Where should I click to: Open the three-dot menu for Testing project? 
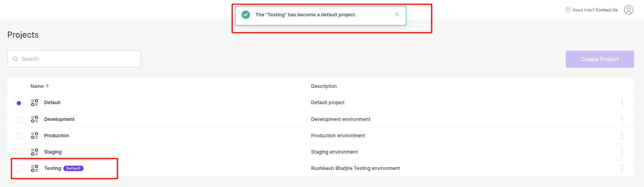[x=622, y=168]
